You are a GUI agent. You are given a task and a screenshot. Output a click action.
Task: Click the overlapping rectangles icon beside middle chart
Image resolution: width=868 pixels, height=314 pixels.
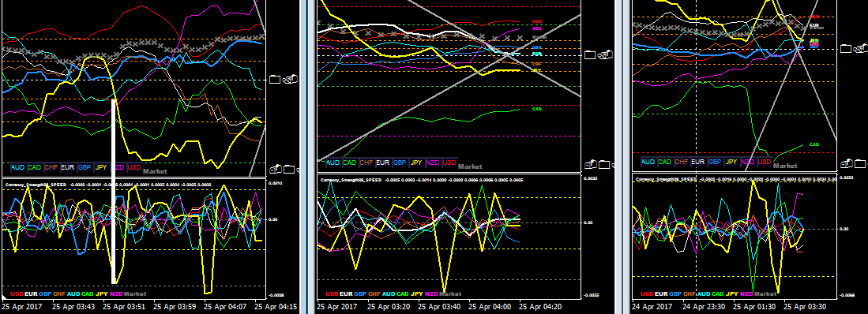[x=604, y=54]
